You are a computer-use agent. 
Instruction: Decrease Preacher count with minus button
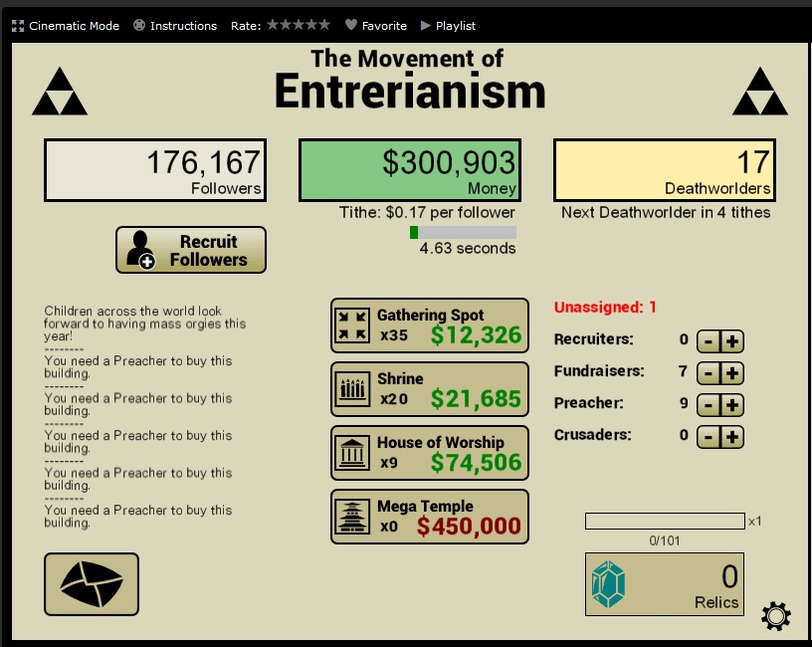(707, 405)
